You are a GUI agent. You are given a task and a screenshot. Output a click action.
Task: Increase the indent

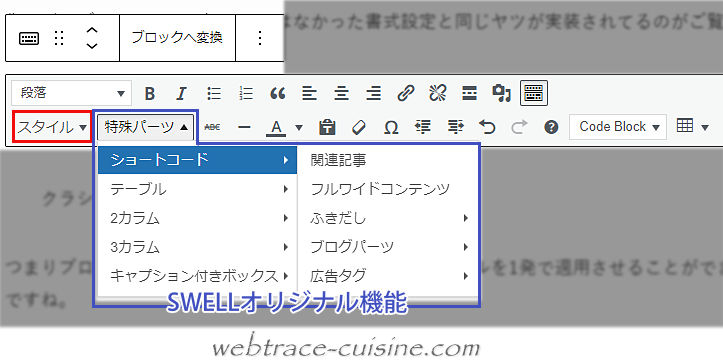(x=455, y=127)
